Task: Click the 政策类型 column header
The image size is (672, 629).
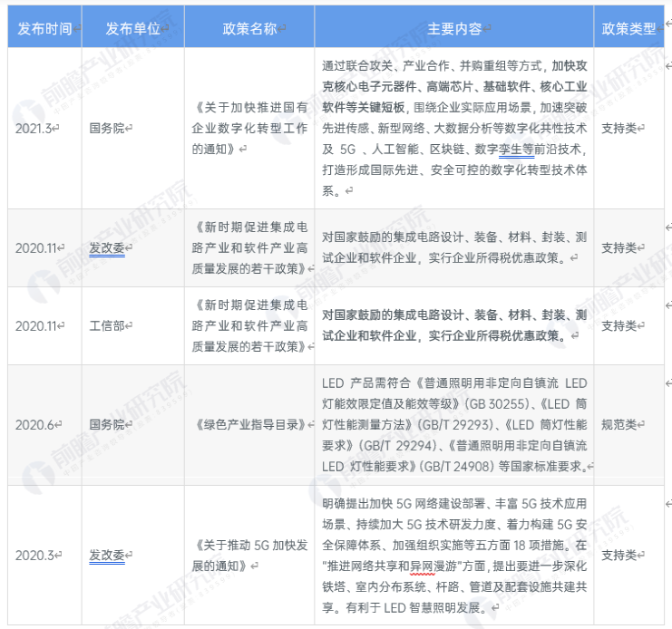Action: pos(628,28)
